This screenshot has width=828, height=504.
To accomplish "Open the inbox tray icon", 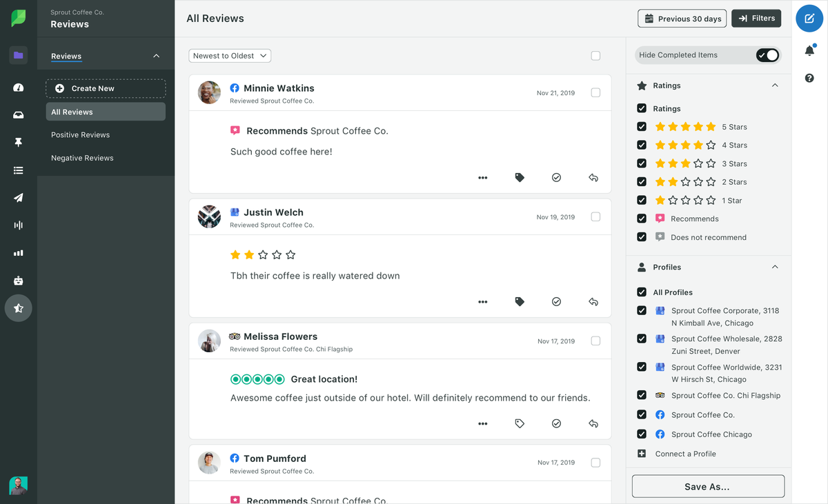I will (x=19, y=115).
